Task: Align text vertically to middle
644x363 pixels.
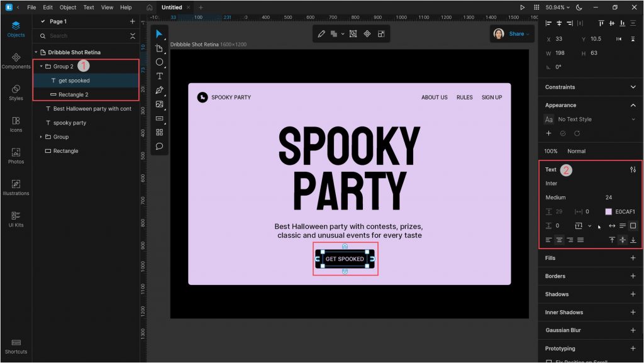Action: [623, 240]
